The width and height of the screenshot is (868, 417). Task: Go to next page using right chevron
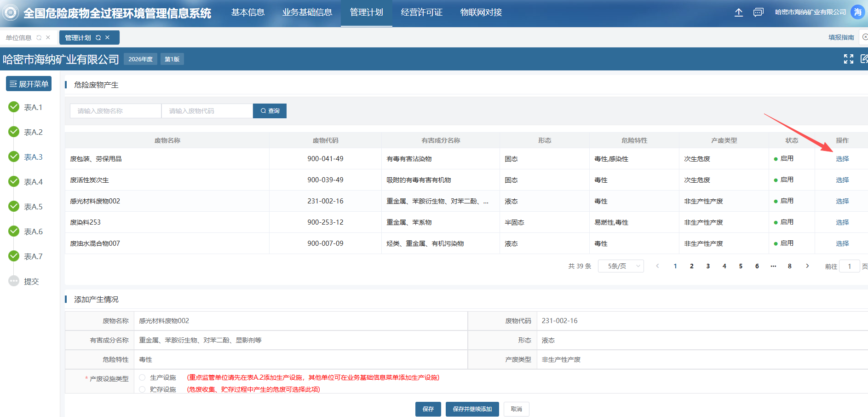pos(807,266)
